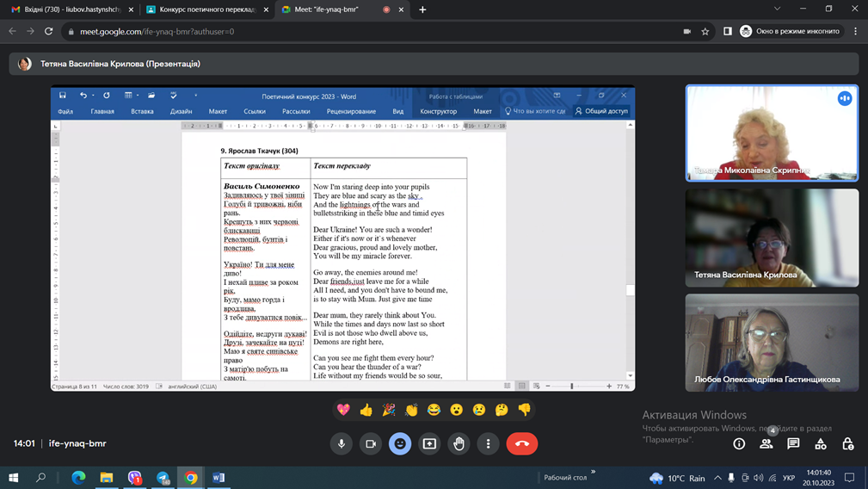Turn off the camera in Meet
Viewport: 868px width, 489px height.
point(371,443)
